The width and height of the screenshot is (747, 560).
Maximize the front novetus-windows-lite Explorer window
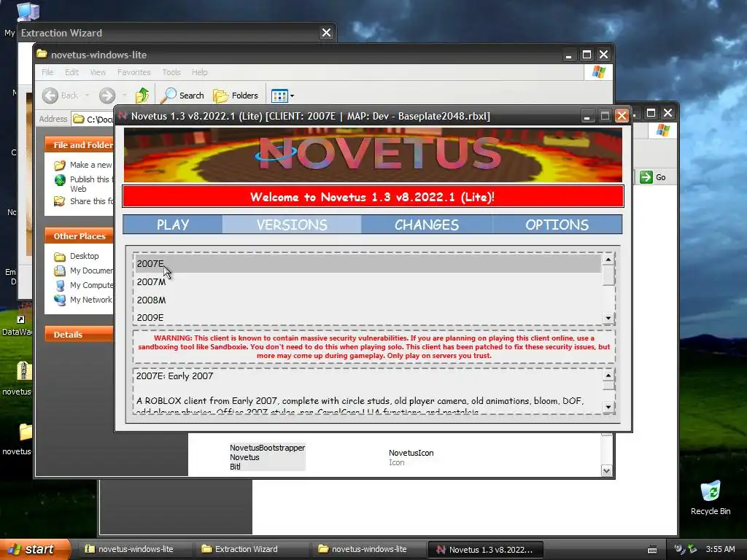coord(587,55)
